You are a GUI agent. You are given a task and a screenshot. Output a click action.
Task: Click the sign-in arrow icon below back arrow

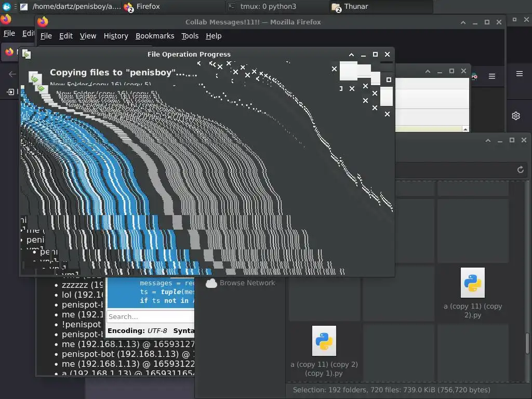10,91
